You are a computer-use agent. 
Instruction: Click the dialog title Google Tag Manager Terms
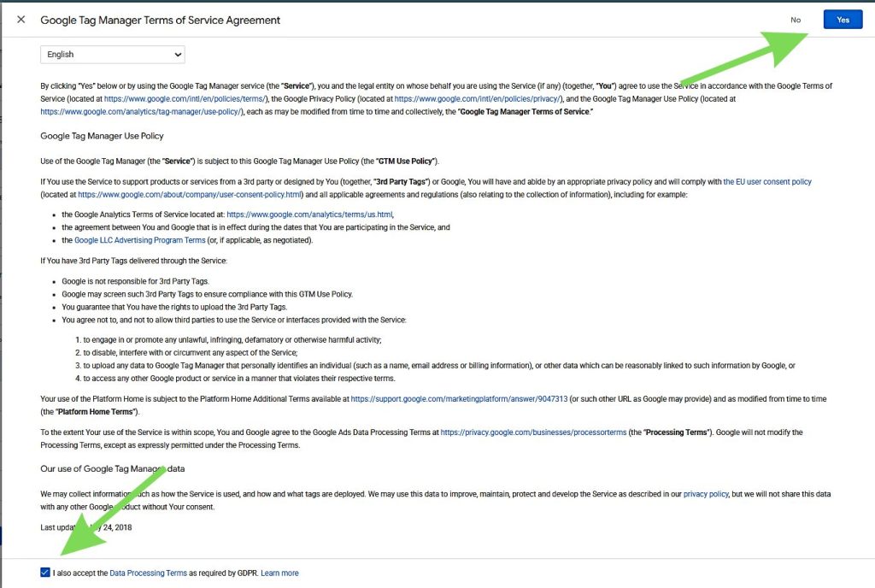tap(159, 20)
